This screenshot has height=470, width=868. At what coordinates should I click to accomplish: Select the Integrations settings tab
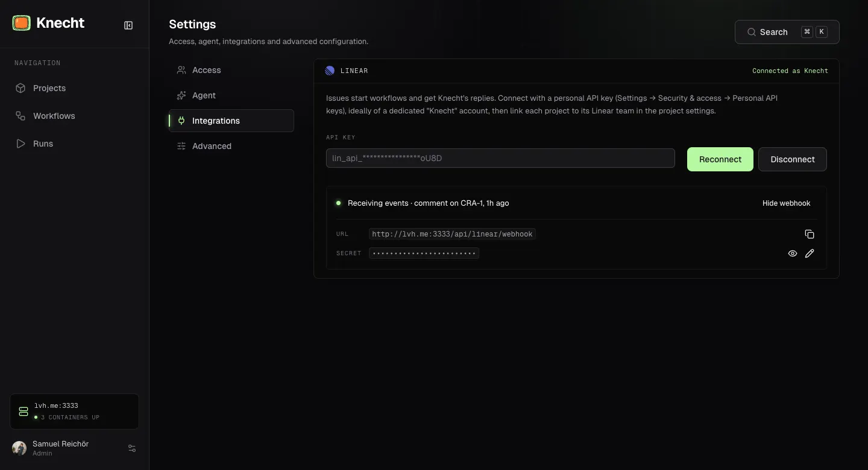(x=231, y=121)
